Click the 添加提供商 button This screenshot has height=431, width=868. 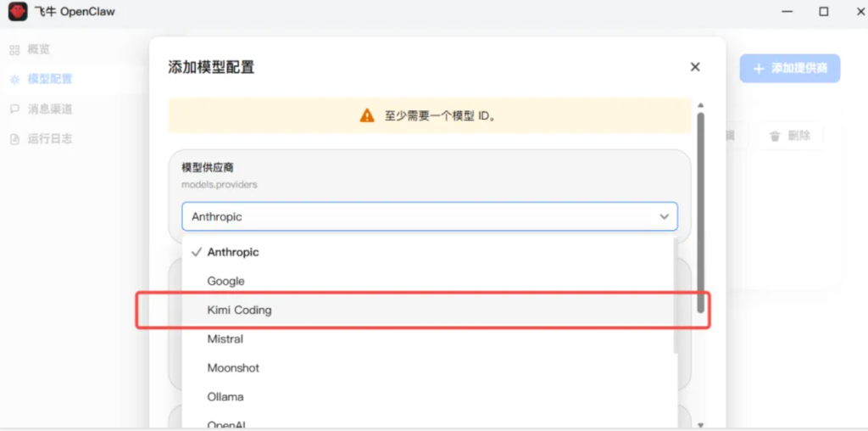coord(789,68)
